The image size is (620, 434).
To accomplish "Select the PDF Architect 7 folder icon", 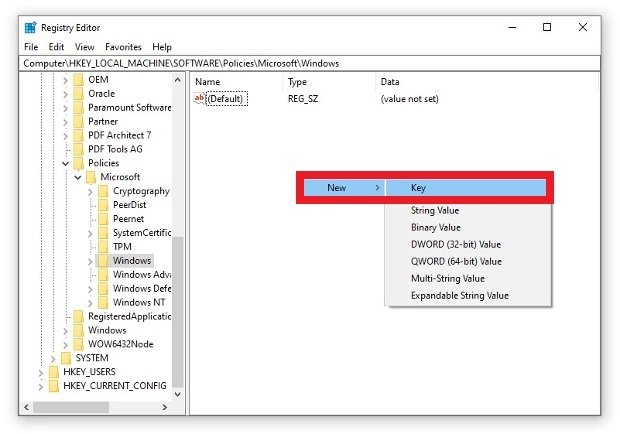I will pyautogui.click(x=79, y=135).
